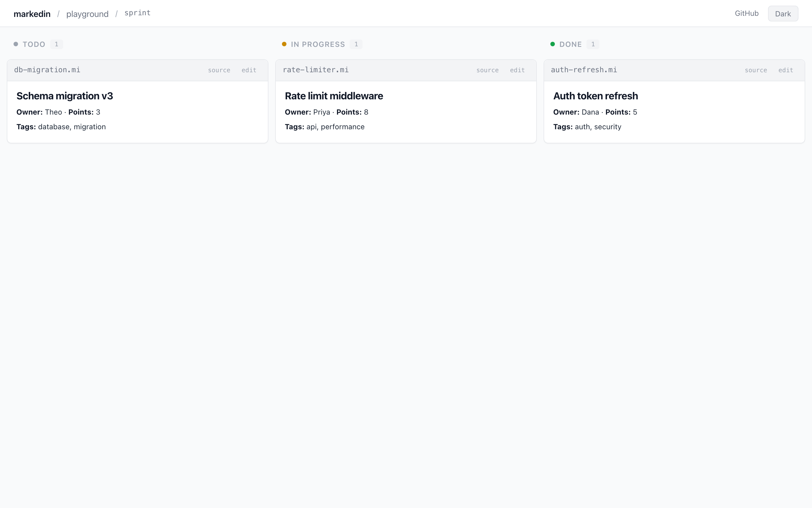
Task: Open the playground breadcrumb
Action: click(87, 14)
